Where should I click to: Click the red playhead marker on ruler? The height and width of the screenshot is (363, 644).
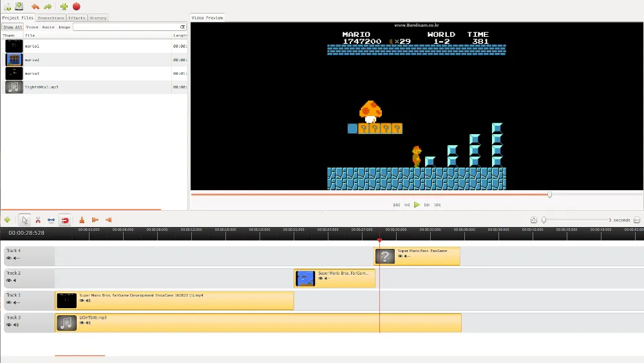coord(379,240)
